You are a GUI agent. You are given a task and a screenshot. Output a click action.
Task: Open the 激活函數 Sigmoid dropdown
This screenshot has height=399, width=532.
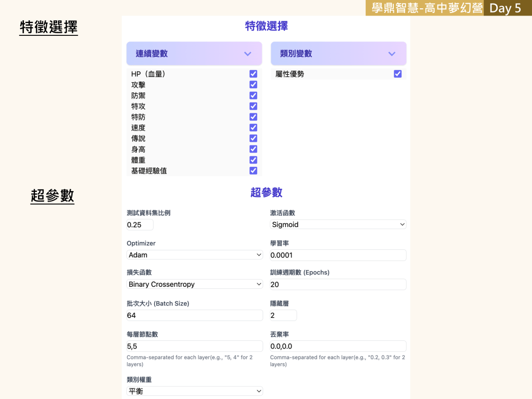click(x=338, y=224)
